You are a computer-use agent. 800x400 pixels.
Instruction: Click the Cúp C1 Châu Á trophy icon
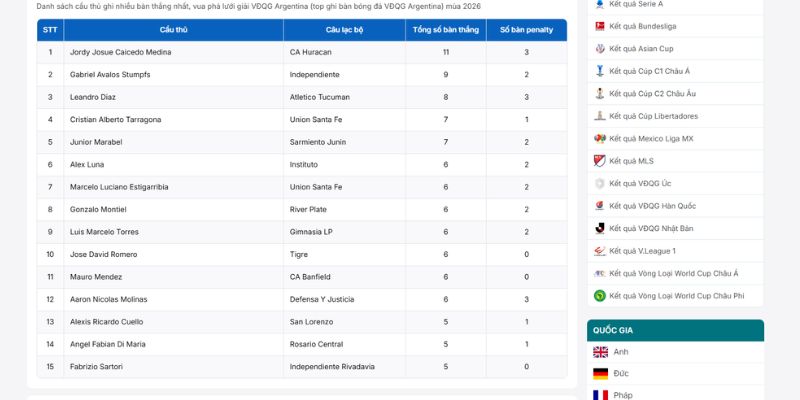600,71
